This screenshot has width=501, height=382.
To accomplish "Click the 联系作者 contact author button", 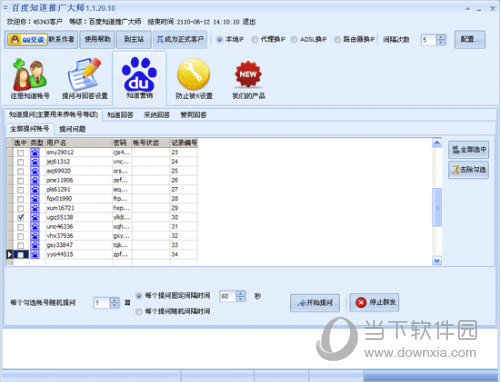I will coord(62,39).
